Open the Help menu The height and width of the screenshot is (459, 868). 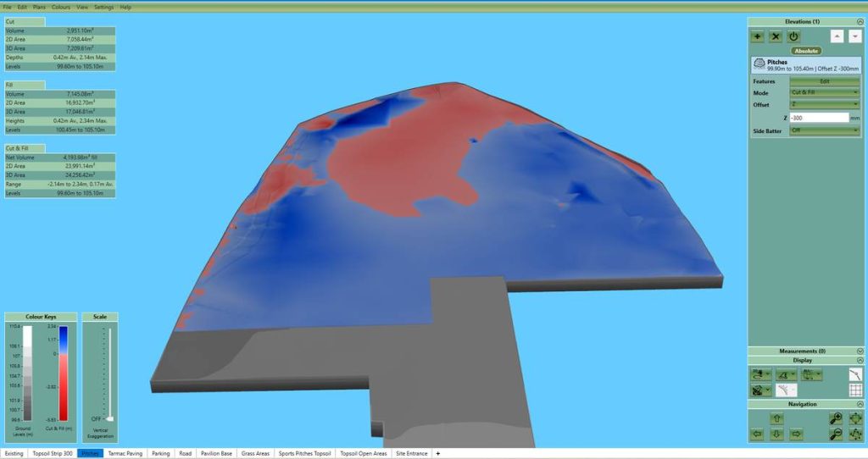125,7
